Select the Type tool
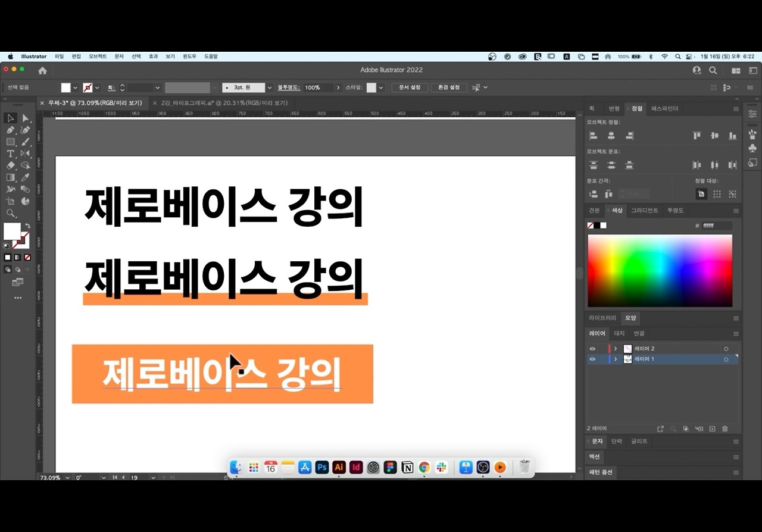762x532 pixels. click(x=10, y=154)
